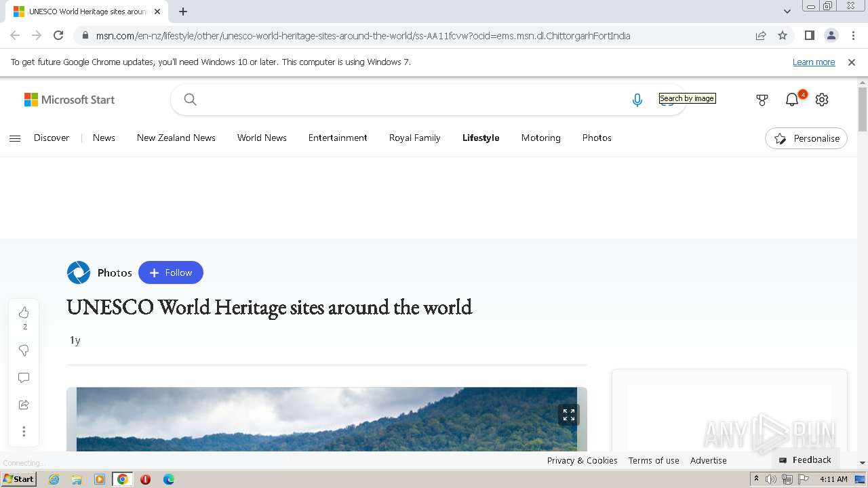Open Privacy & Cookies link
The height and width of the screenshot is (488, 868).
click(583, 460)
